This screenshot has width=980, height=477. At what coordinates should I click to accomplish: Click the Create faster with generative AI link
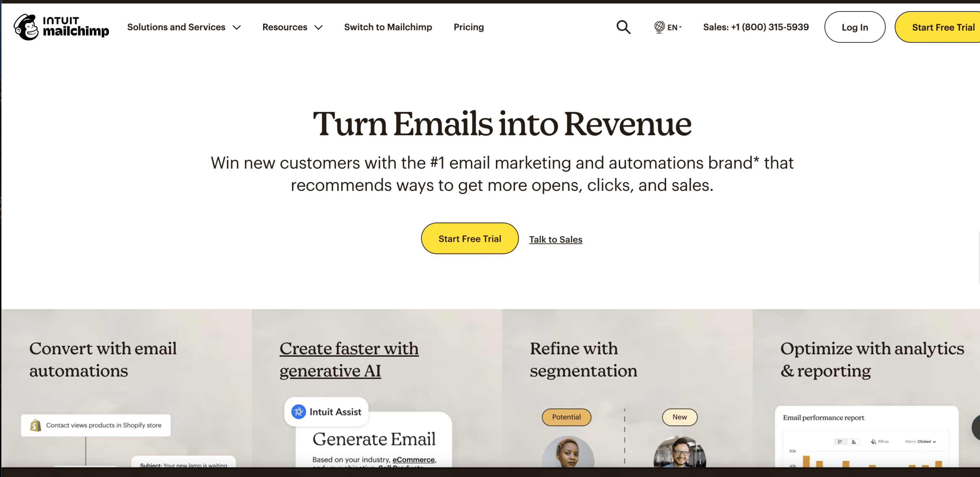point(349,359)
